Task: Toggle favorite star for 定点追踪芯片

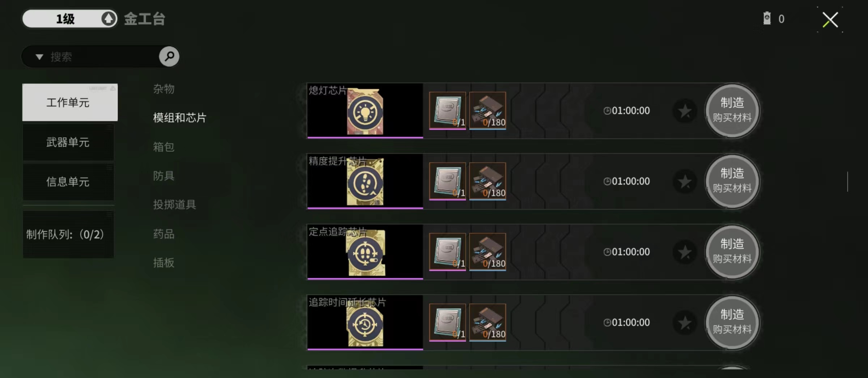Action: [685, 252]
